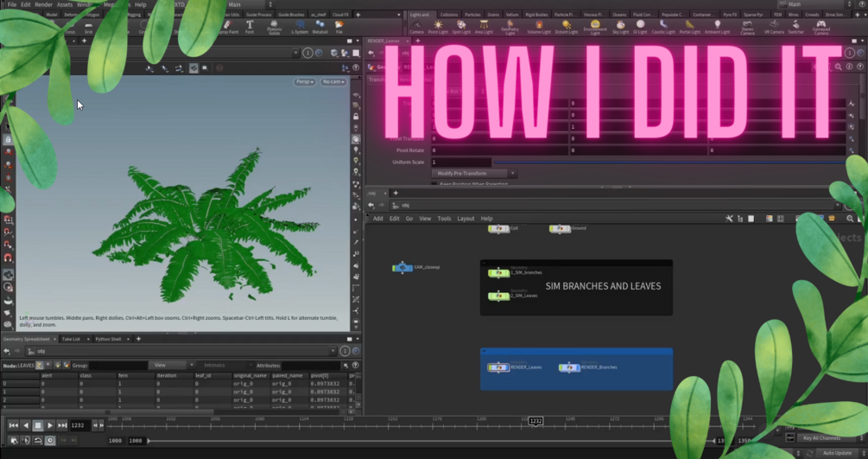This screenshot has width=868, height=459.
Task: Select the Metaball shelf tool
Action: click(x=320, y=27)
